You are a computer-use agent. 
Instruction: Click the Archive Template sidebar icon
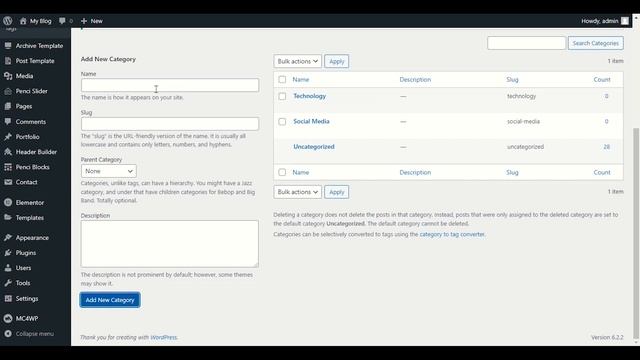pyautogui.click(x=8, y=46)
